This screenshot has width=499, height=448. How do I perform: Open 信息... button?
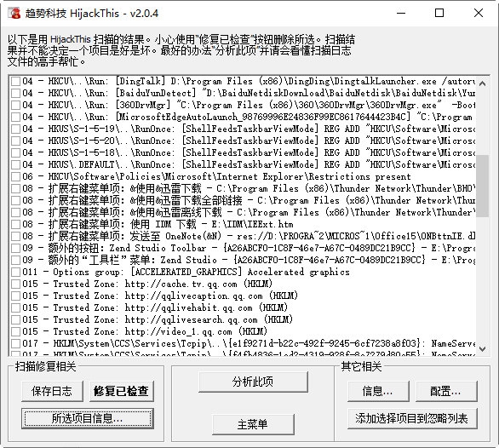[x=378, y=391]
